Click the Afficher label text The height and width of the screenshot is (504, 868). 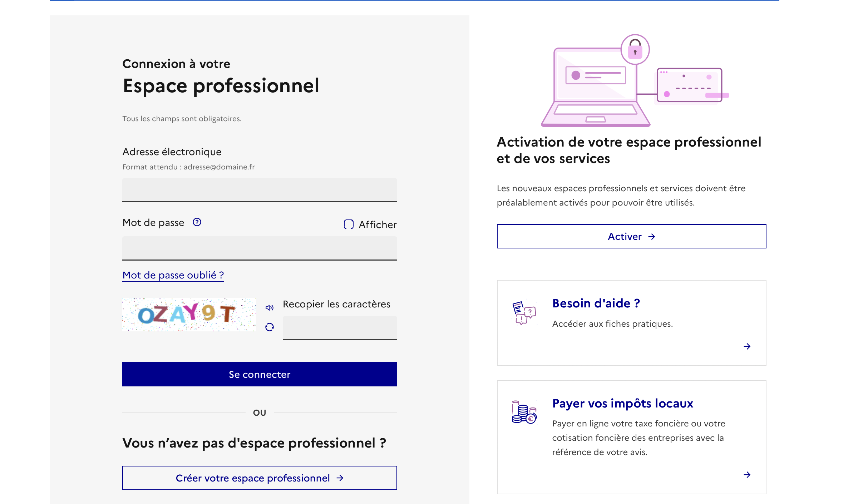click(378, 225)
